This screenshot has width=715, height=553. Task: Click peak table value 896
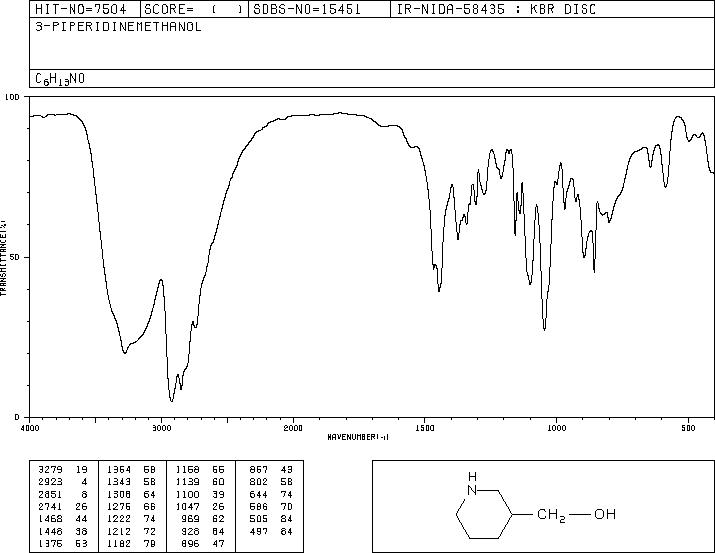[x=191, y=543]
